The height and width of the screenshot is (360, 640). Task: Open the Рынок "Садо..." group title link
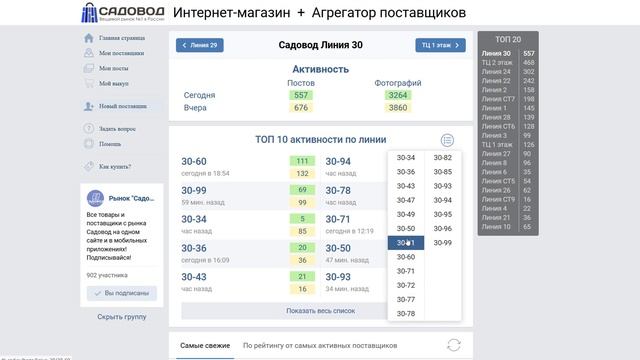click(x=131, y=198)
